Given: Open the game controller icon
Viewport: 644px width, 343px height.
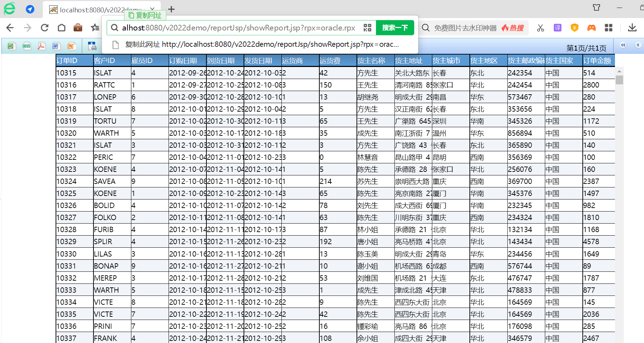Looking at the screenshot, I should coord(591,28).
